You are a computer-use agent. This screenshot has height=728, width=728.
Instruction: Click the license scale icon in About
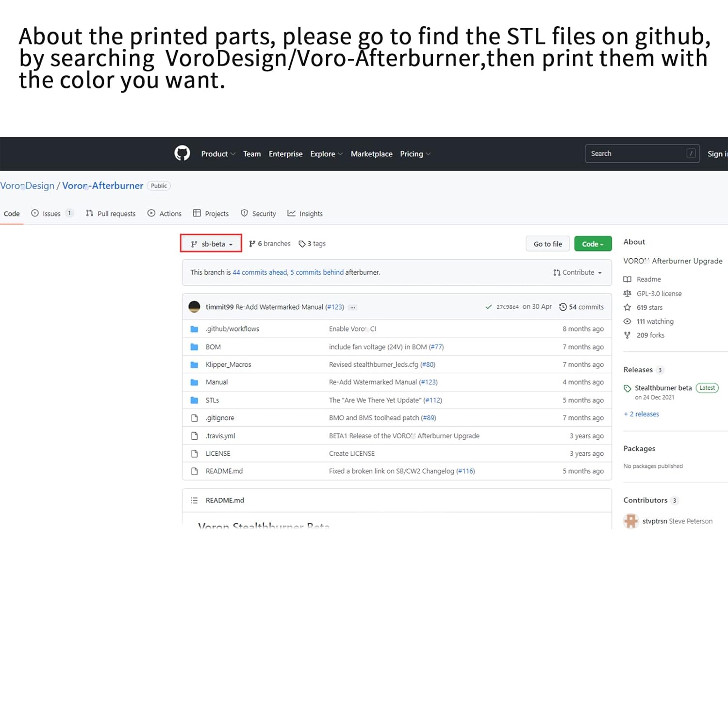(627, 294)
